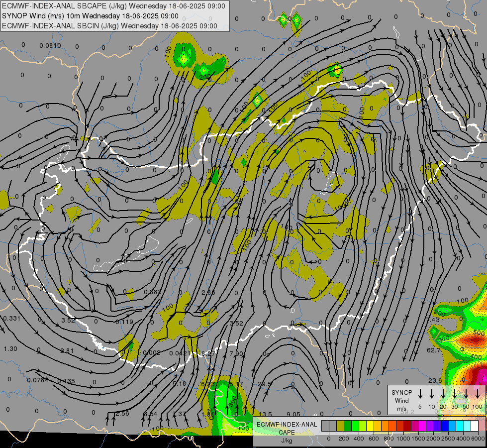Click the 2.81 value on the map
The width and height of the screenshot is (487, 448).
(67, 351)
